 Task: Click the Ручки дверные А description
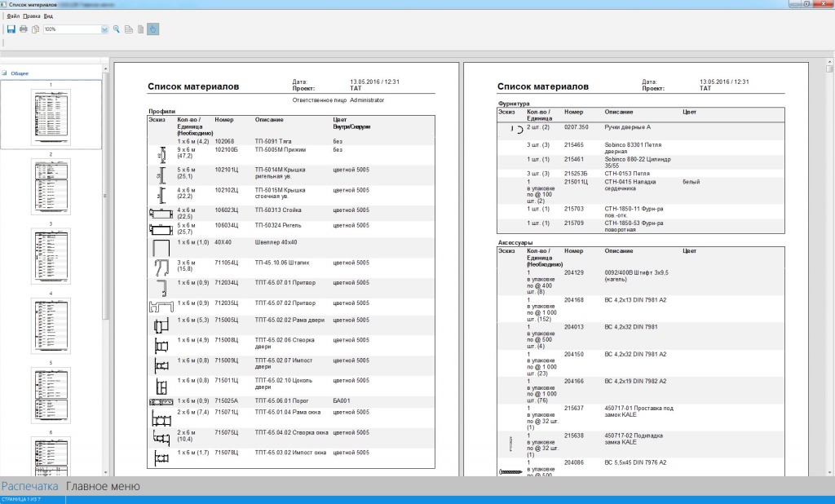click(627, 127)
